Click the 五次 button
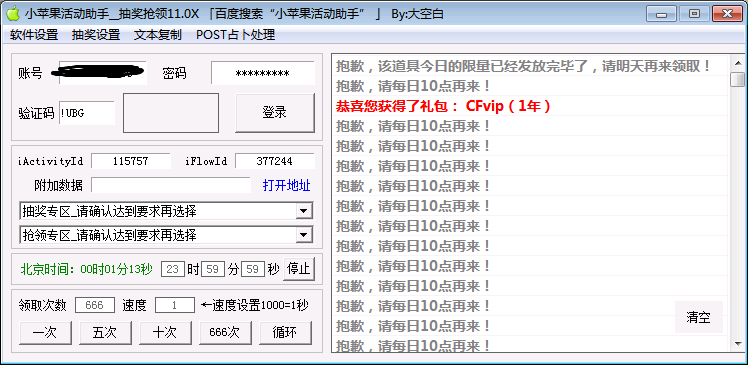This screenshot has height=365, width=748. pos(105,333)
